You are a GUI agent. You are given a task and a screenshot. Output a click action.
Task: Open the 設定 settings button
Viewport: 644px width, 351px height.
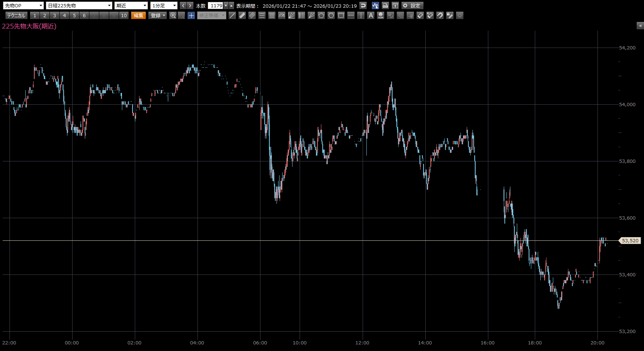click(412, 5)
